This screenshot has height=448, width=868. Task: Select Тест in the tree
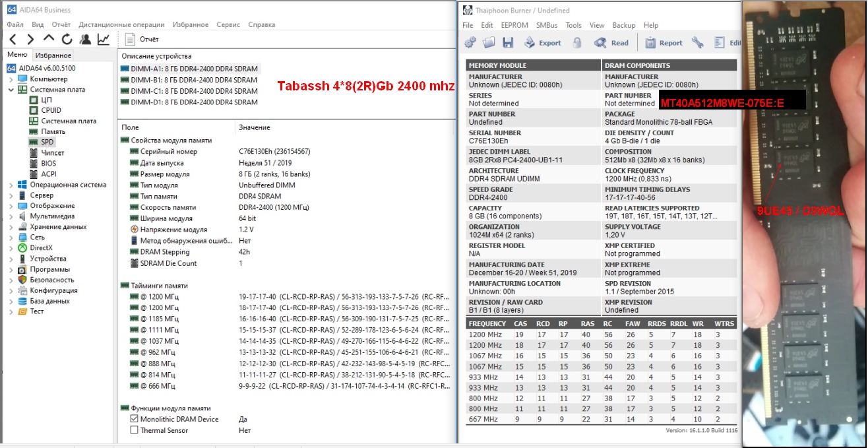(37, 311)
